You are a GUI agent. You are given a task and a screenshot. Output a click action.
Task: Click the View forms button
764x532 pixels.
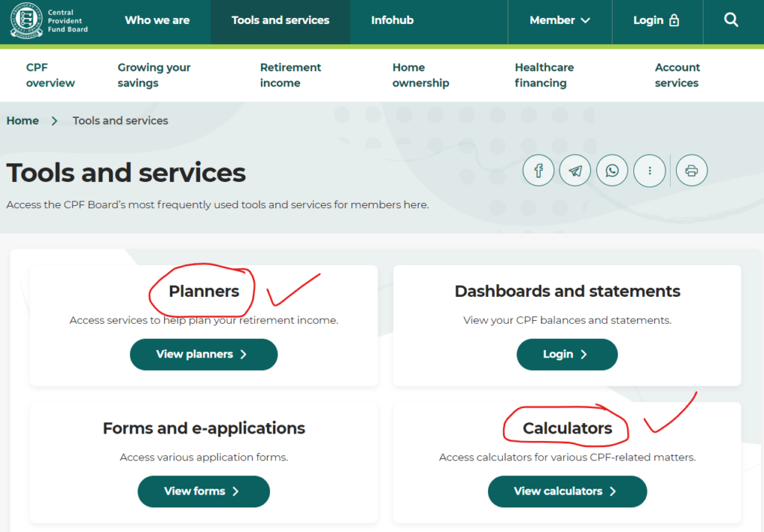pos(204,491)
